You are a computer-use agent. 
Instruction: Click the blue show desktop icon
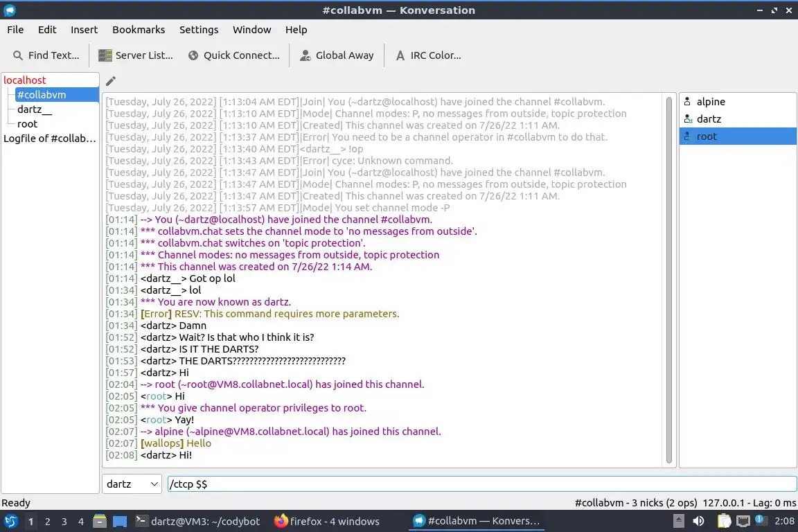click(x=120, y=522)
